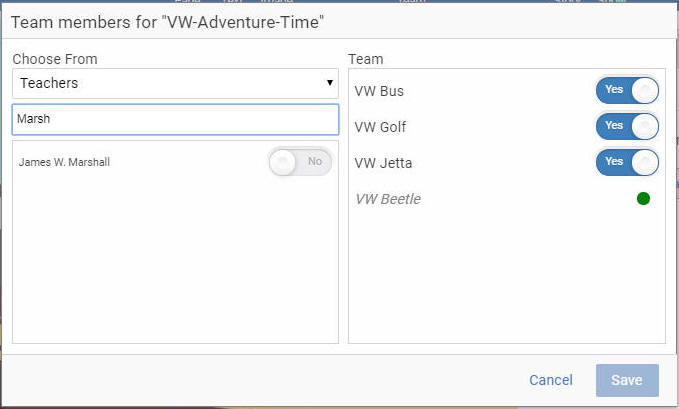Viewport: 679px width, 409px height.
Task: Cancel the team members dialog
Action: (x=551, y=380)
